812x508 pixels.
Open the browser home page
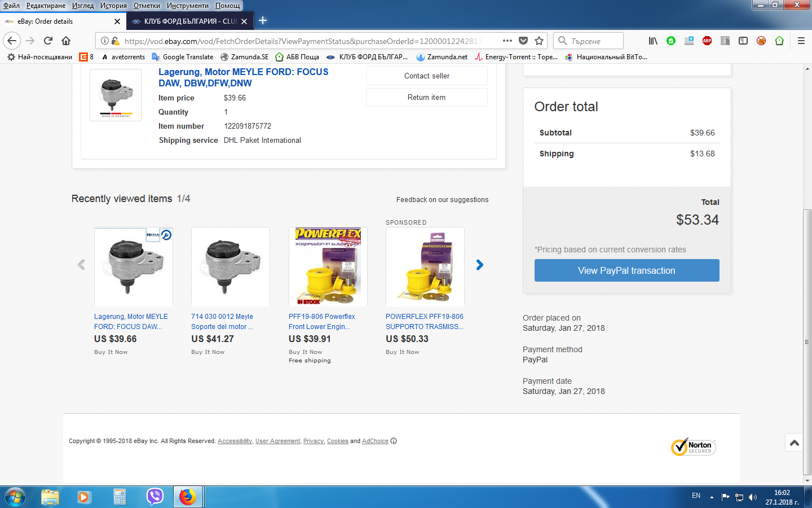click(x=66, y=41)
